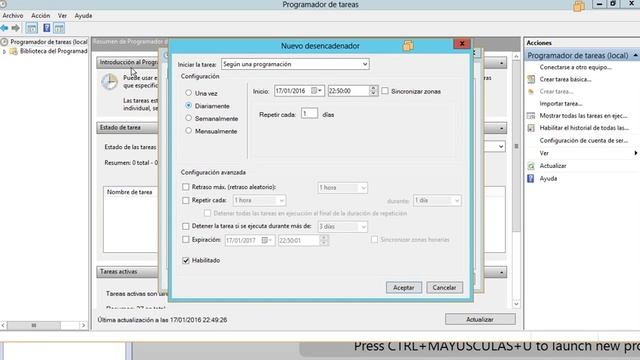Image resolution: width=640 pixels, height=360 pixels.
Task: Click Conectarse a otro equipo action
Action: click(x=576, y=67)
